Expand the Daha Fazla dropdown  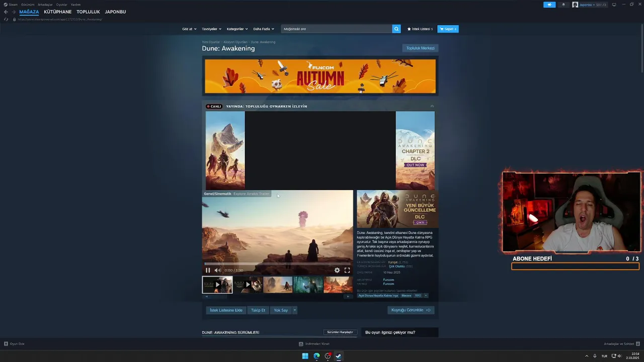point(264,29)
